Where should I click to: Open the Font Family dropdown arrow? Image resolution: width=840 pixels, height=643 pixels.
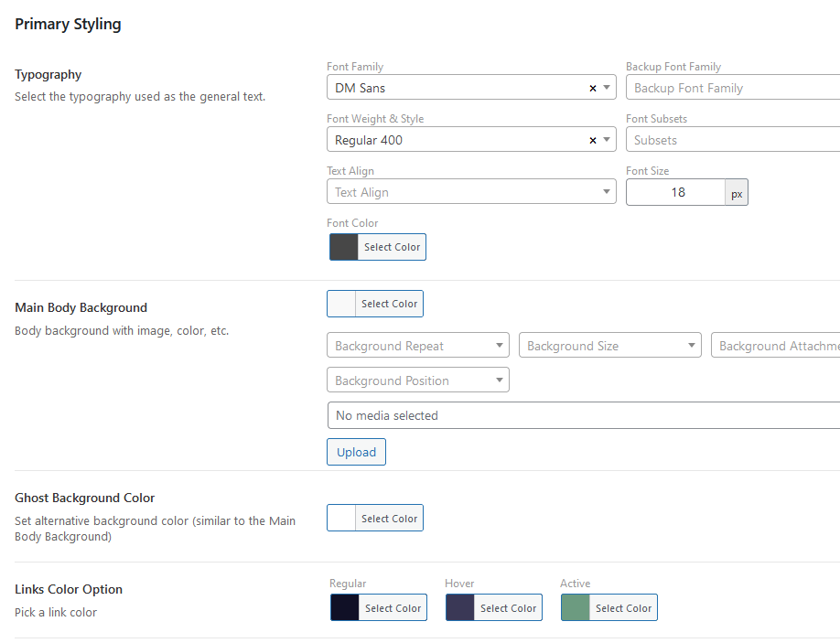(607, 89)
